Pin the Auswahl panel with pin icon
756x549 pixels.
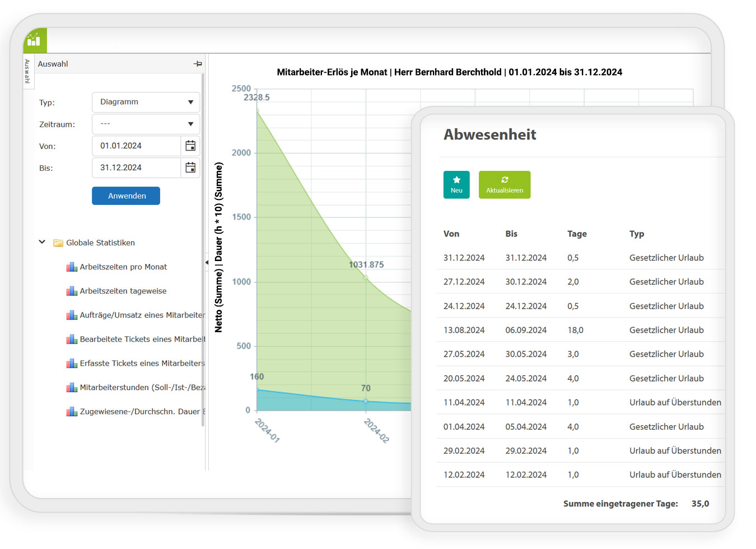coord(198,64)
